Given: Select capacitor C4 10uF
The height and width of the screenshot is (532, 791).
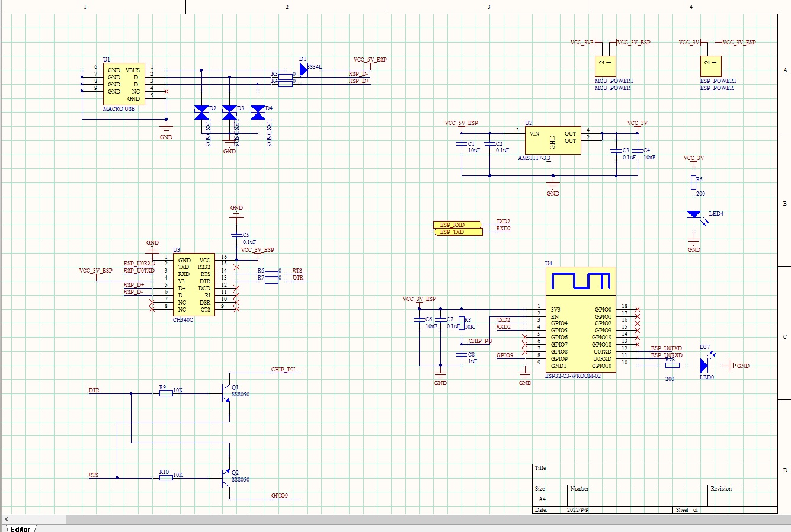Looking at the screenshot, I should tap(637, 152).
